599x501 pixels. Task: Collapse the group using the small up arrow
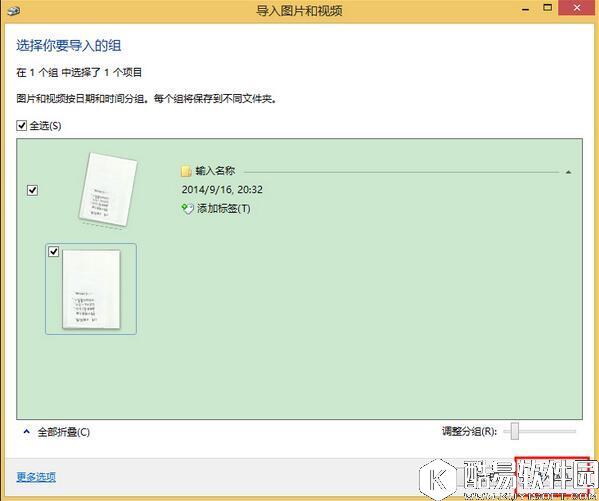(x=568, y=172)
